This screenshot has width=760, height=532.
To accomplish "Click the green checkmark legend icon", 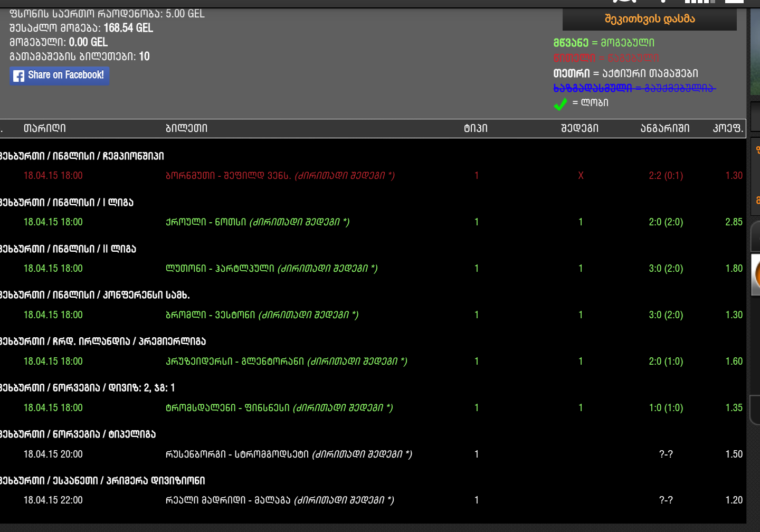I will [560, 103].
